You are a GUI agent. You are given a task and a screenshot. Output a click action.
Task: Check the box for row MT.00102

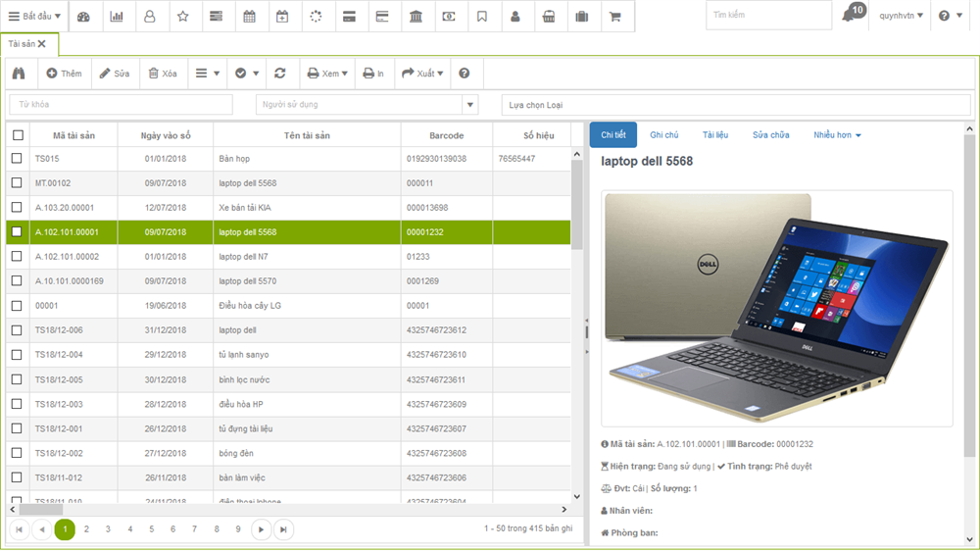17,182
